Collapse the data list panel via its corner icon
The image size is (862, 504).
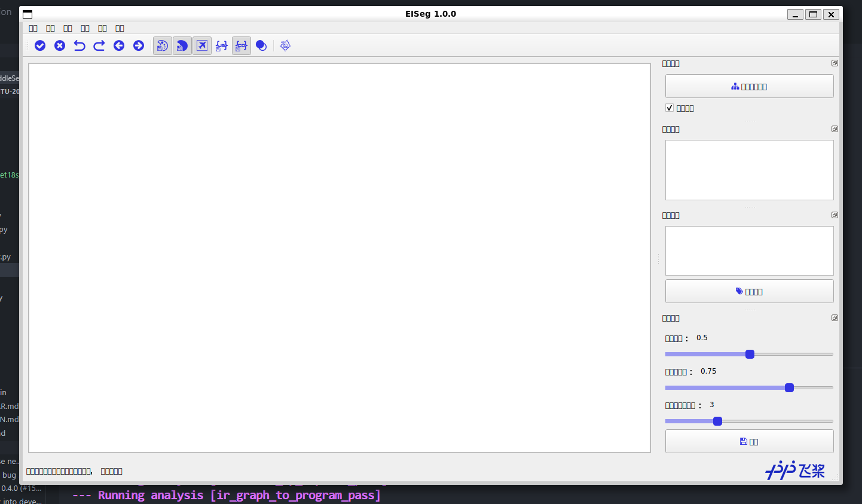pos(835,129)
